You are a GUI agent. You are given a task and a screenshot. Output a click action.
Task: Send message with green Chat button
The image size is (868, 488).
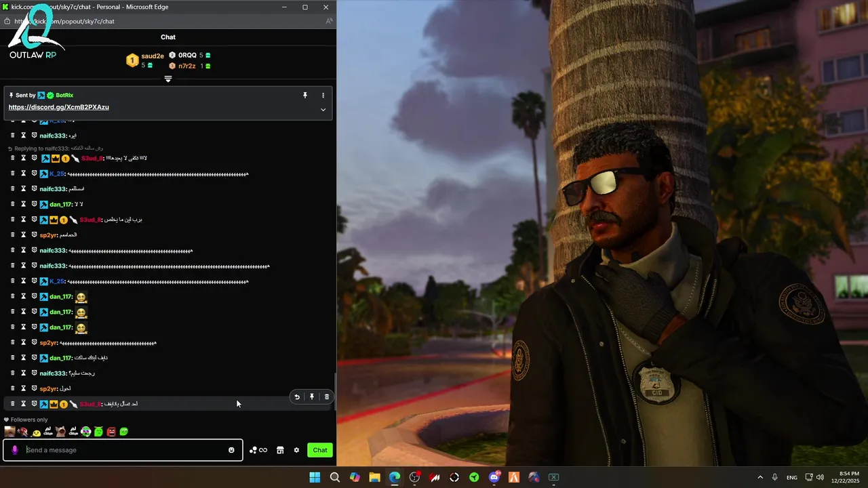(320, 450)
